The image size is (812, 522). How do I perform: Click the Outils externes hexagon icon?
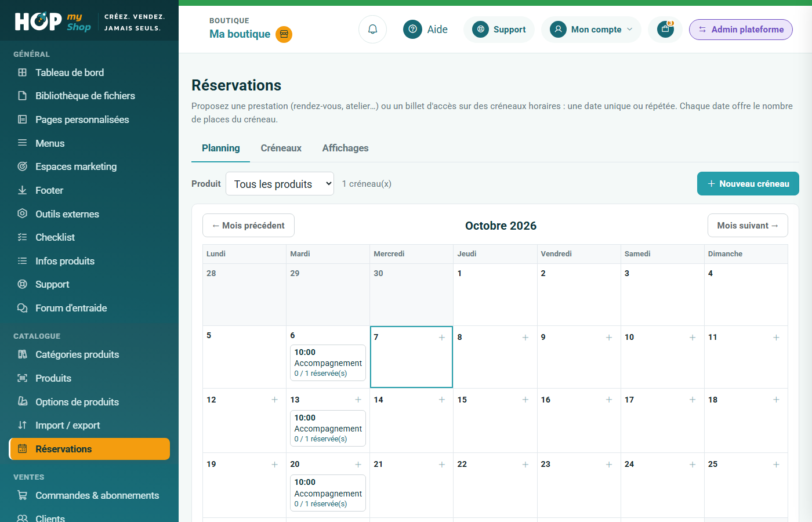[23, 213]
